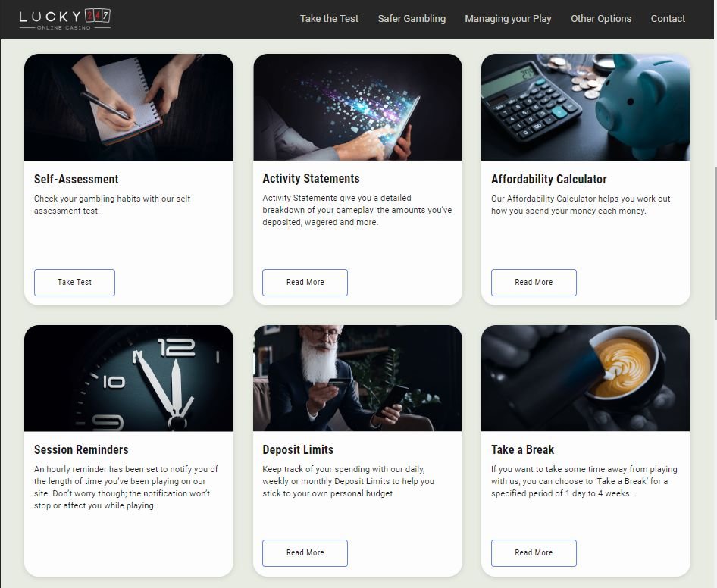
Task: Click the calculator and piggy bank image
Action: tap(586, 108)
